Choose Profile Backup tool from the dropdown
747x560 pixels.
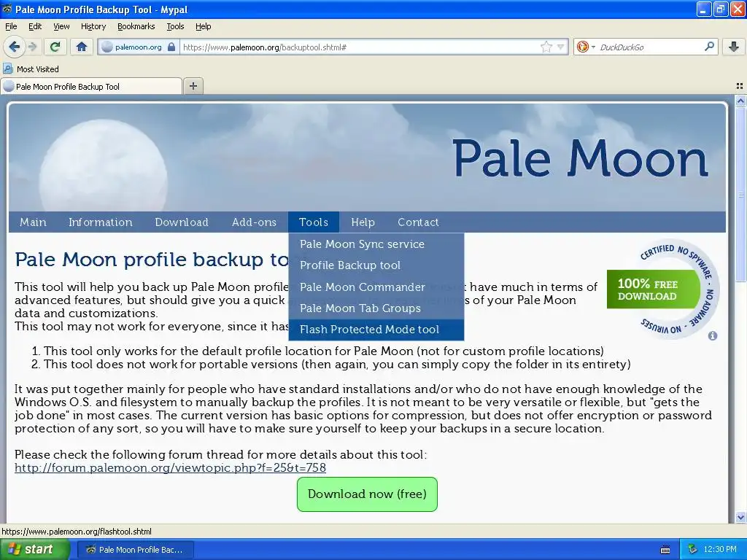click(376, 265)
